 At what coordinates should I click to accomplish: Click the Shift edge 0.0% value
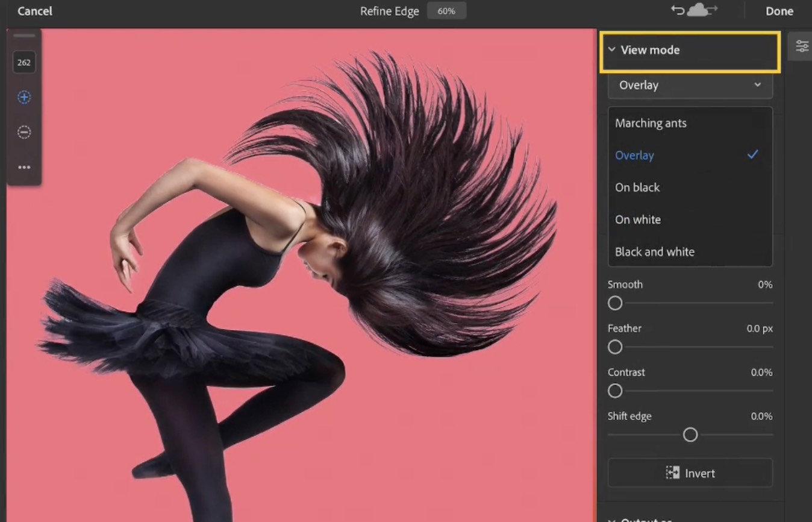[761, 417]
